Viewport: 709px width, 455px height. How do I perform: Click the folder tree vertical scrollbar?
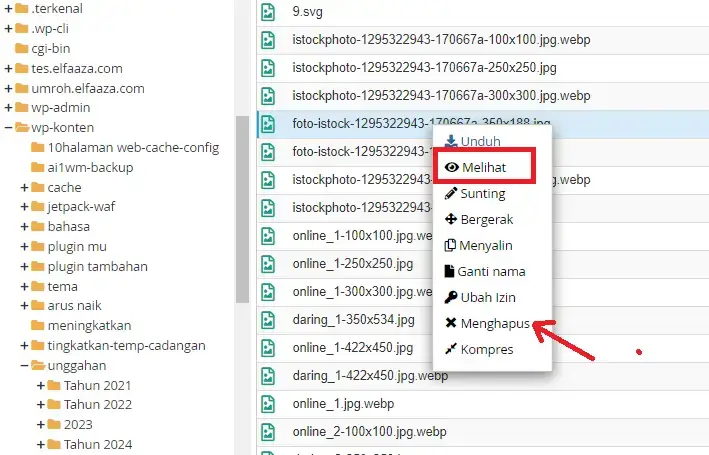pyautogui.click(x=242, y=209)
